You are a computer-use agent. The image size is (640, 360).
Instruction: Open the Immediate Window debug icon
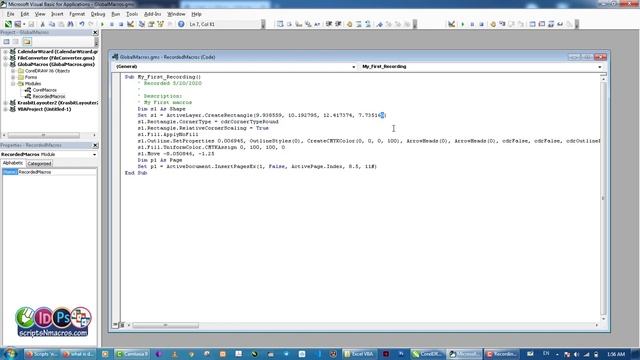click(542, 24)
